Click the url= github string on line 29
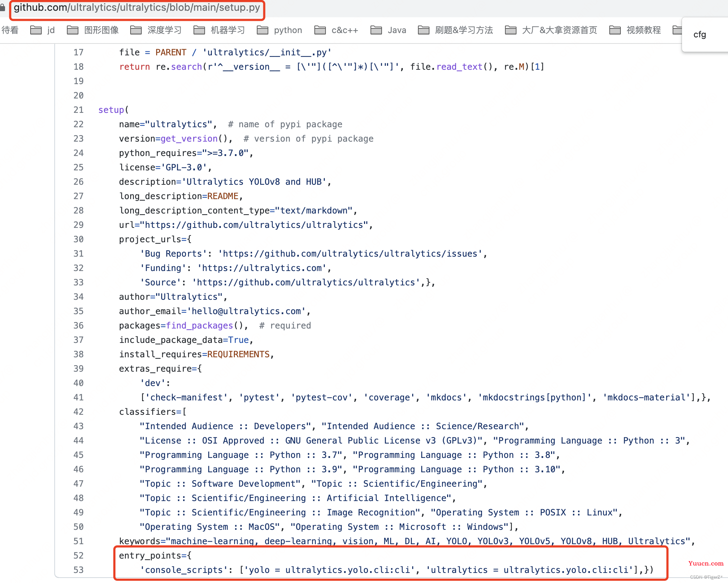The width and height of the screenshot is (728, 583). pyautogui.click(x=254, y=225)
